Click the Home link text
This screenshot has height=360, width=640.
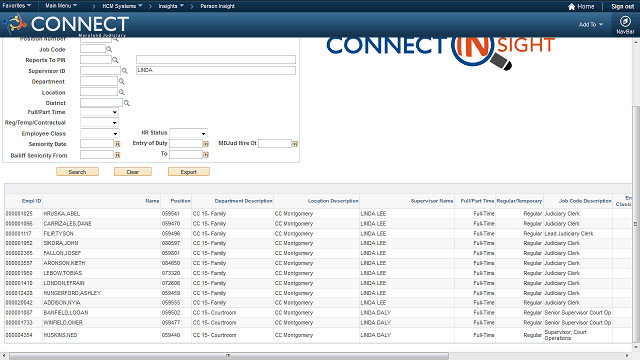pos(586,7)
